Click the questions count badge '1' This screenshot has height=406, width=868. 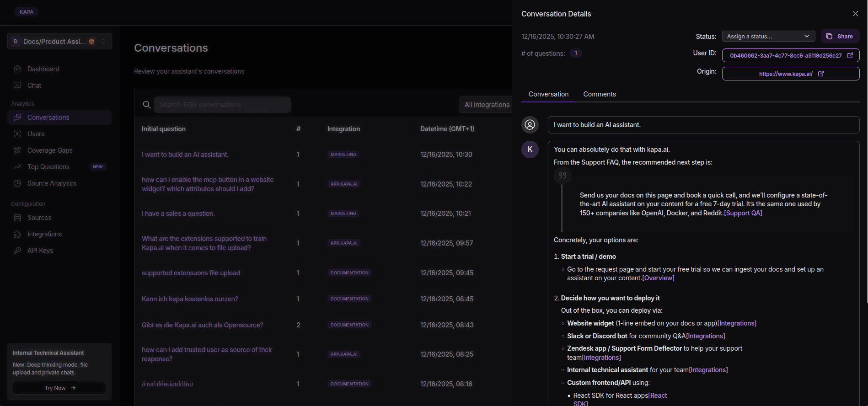pos(576,53)
